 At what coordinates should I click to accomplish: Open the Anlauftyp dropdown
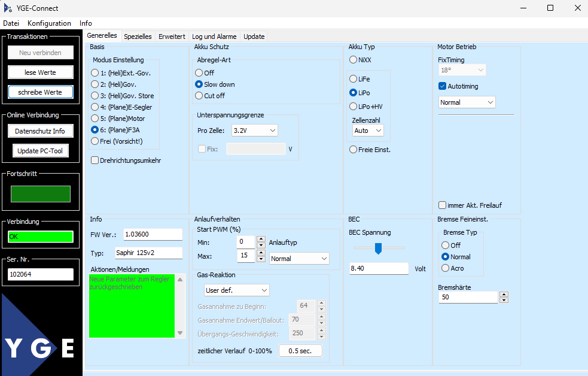(x=299, y=259)
